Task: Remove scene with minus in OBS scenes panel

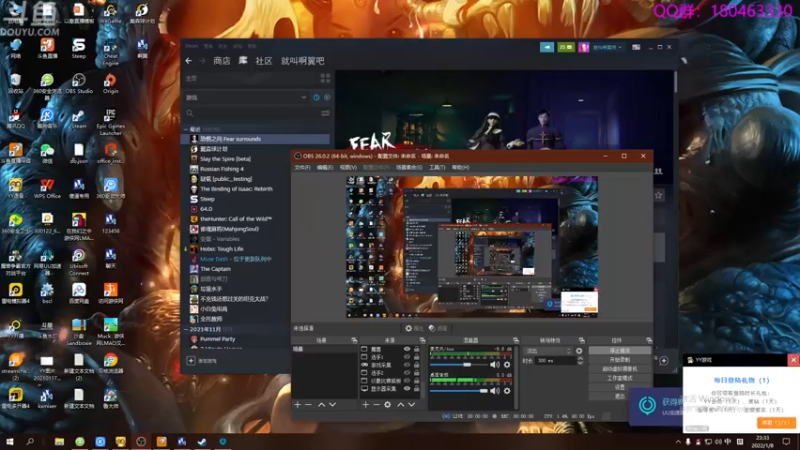Action: (x=308, y=405)
